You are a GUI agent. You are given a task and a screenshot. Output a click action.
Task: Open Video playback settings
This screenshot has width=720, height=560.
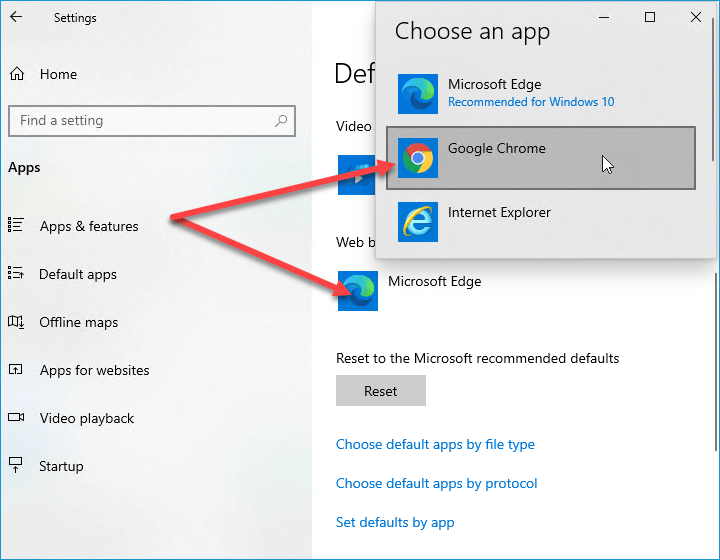click(87, 419)
